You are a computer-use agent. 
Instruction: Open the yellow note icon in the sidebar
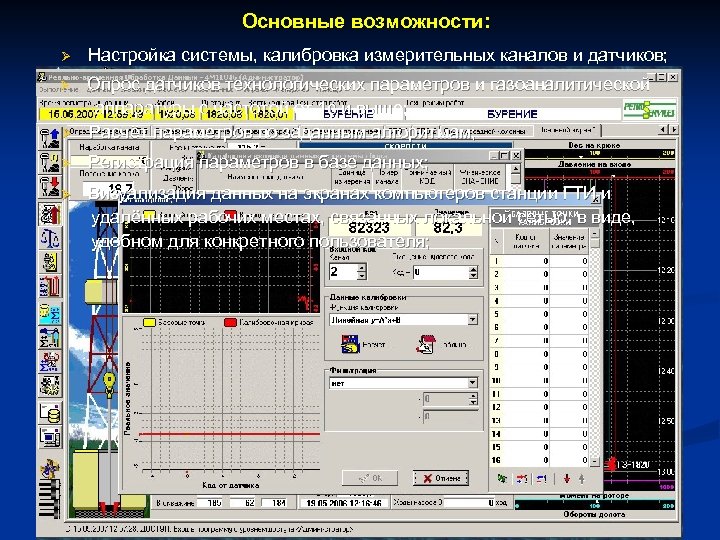pyautogui.click(x=50, y=262)
